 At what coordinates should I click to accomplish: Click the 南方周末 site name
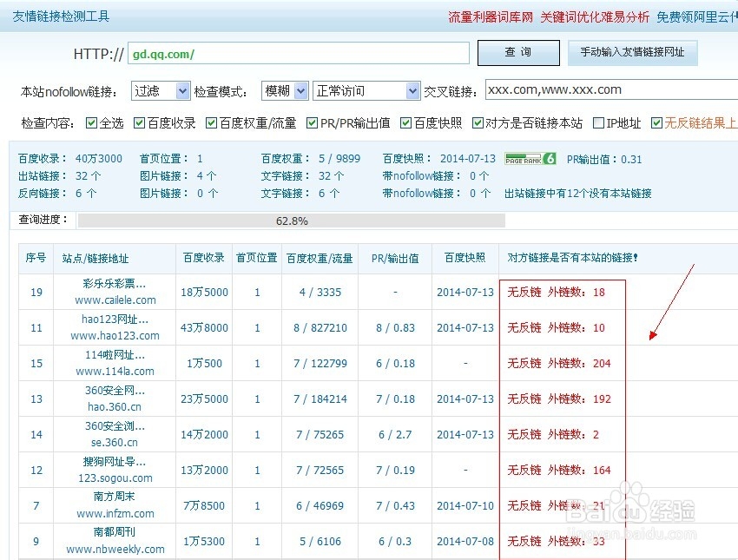pyautogui.click(x=115, y=497)
